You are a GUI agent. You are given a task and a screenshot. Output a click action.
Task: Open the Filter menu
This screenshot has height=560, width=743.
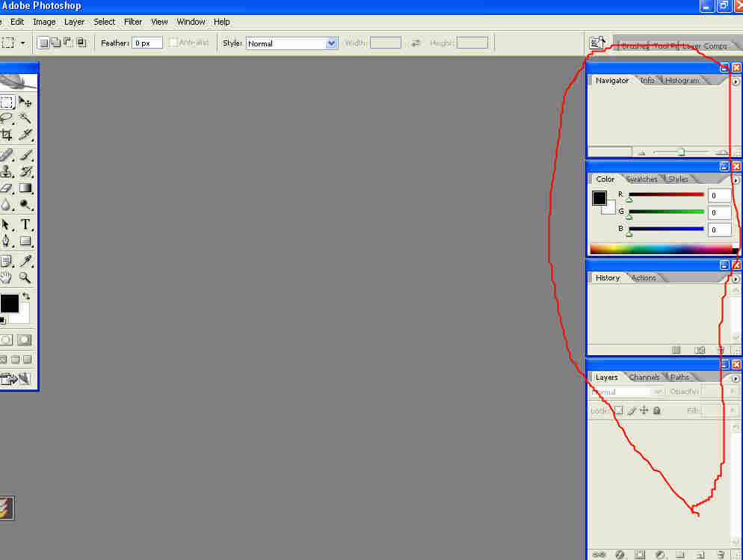(x=133, y=22)
